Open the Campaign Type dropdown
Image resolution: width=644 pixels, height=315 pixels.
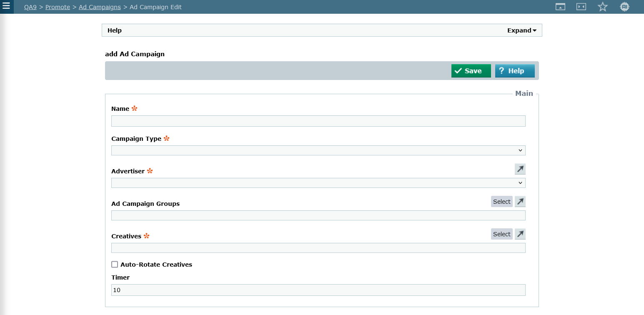[x=318, y=150]
